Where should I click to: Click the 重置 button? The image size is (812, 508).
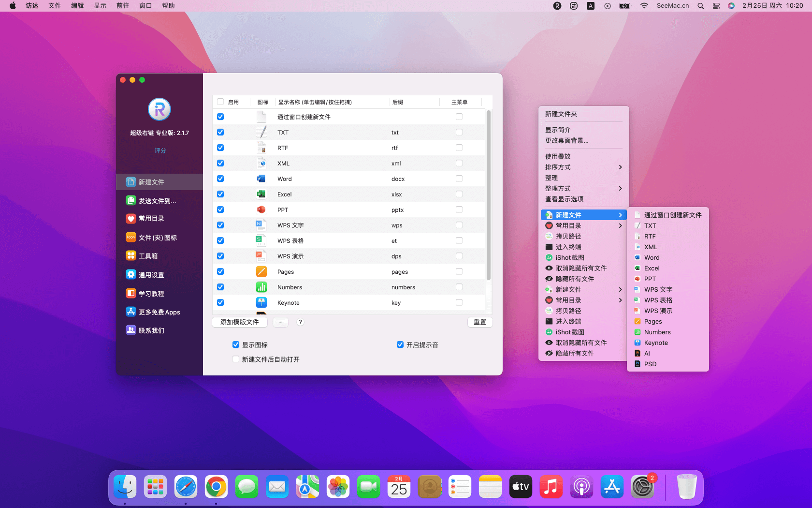[479, 322]
